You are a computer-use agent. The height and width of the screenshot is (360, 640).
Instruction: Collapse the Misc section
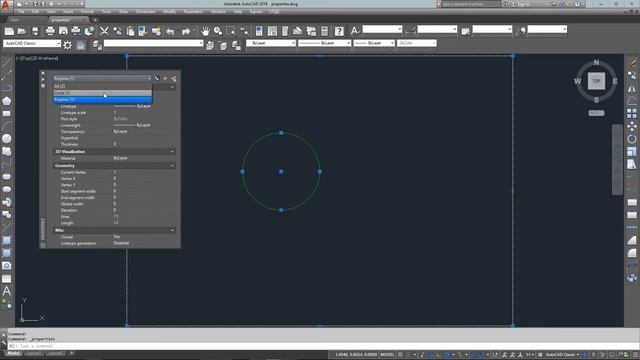pyautogui.click(x=172, y=231)
